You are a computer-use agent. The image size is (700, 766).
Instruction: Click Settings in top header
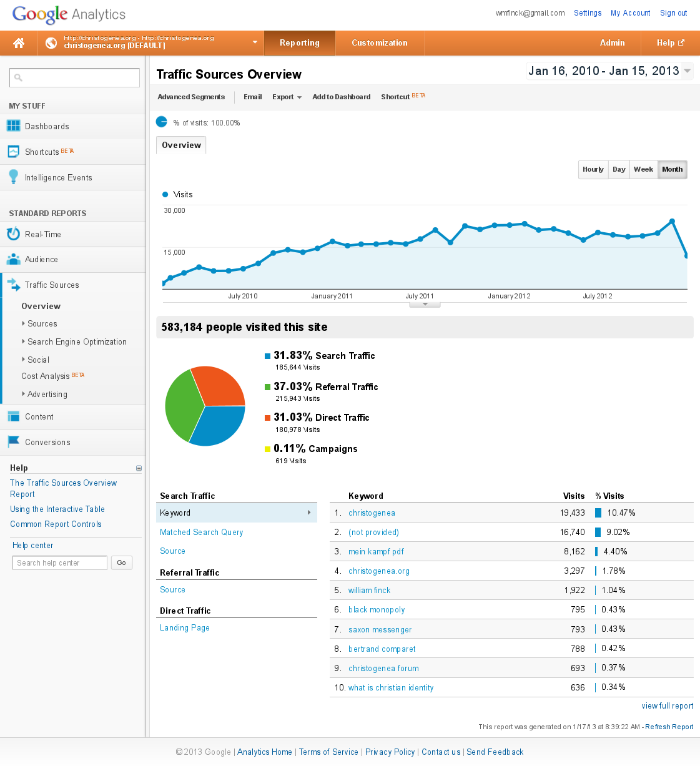(588, 13)
